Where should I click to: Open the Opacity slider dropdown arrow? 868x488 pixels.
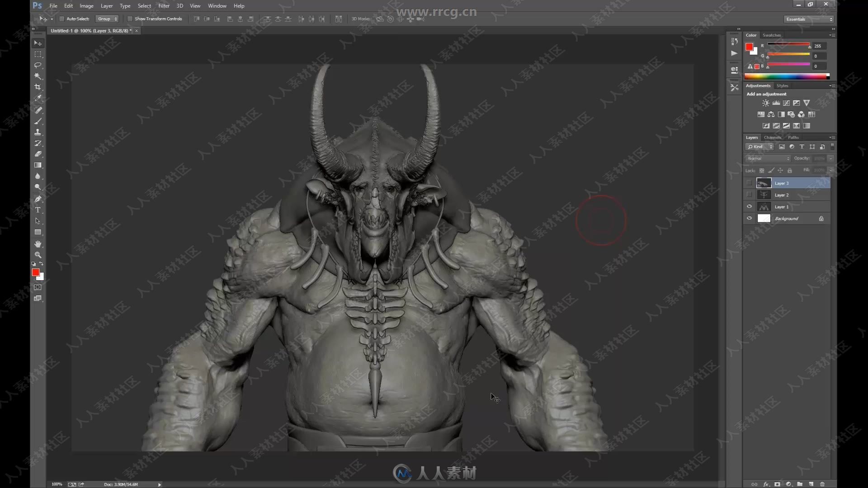[831, 159]
